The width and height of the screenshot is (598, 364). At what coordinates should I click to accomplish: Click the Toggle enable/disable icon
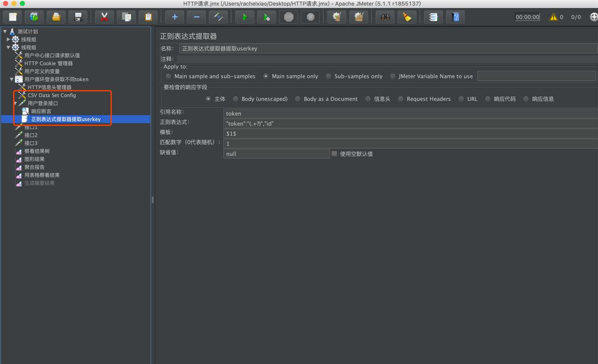coord(218,17)
